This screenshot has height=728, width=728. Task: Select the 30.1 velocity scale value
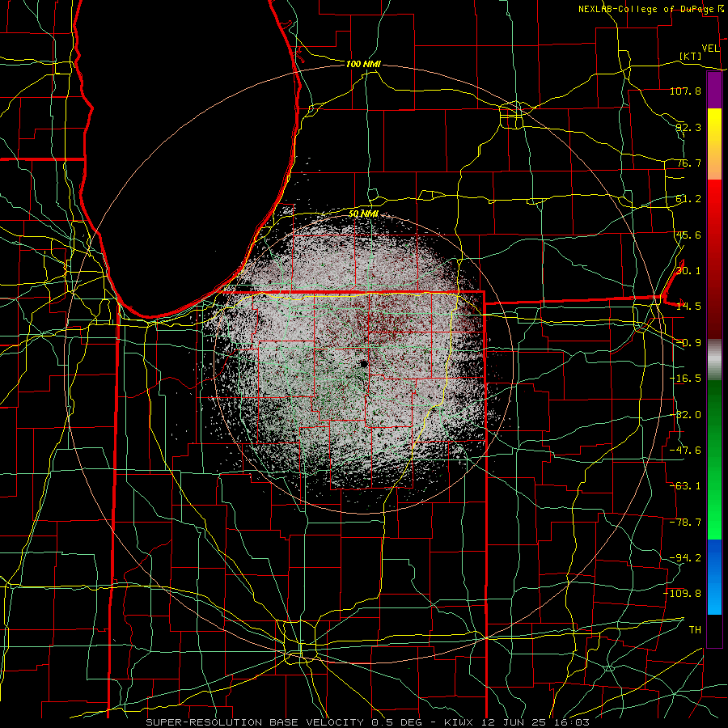click(688, 271)
